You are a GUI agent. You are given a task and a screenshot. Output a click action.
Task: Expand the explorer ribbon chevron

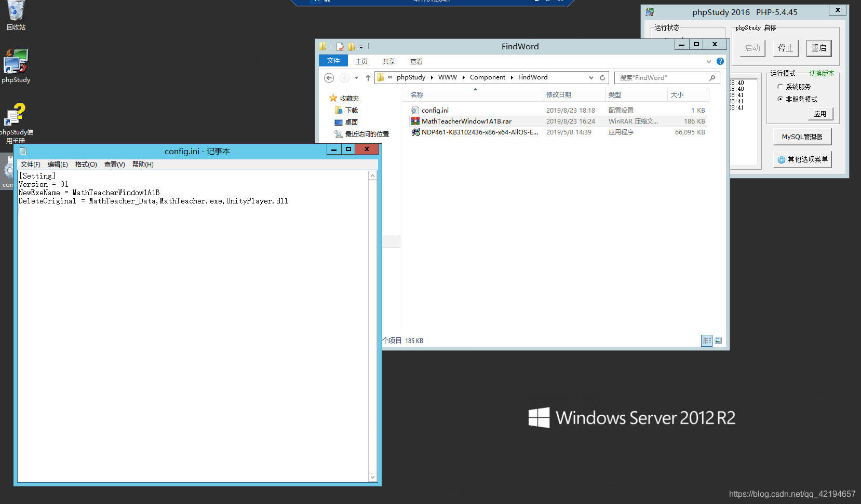point(709,61)
